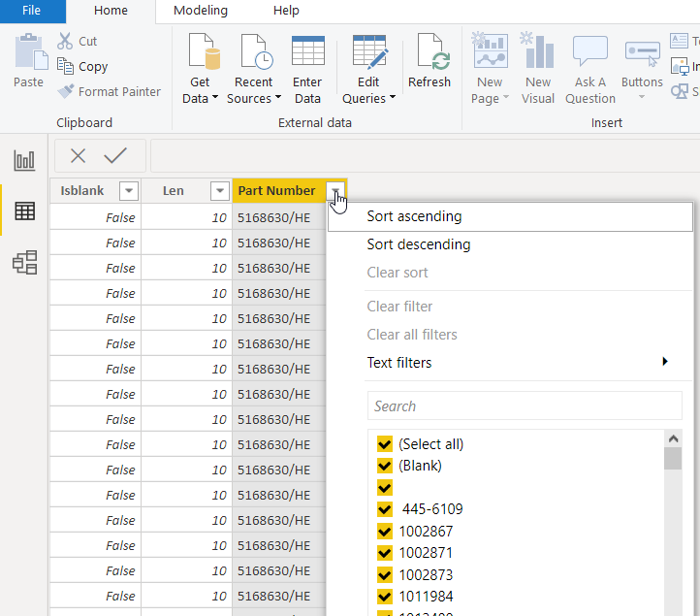Viewport: 700px width, 616px height.
Task: Open the Help tab
Action: 286,11
